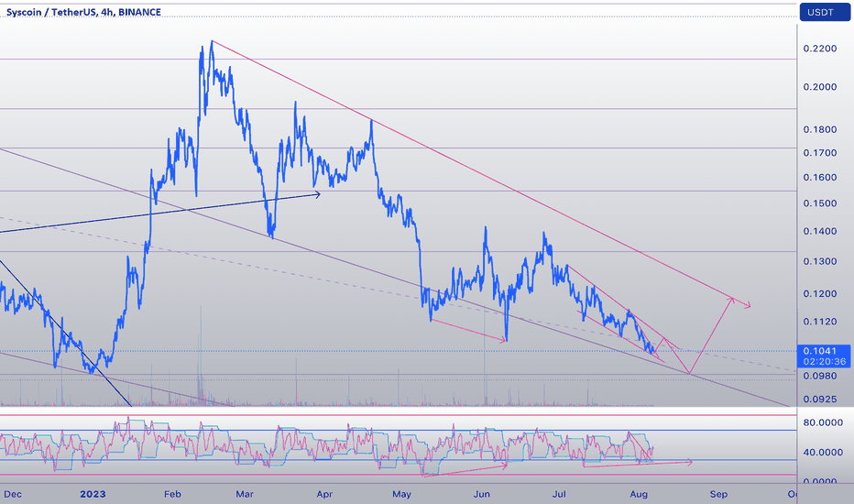Click the countdown timer 02:20:36
The image size is (854, 504).
(x=827, y=361)
